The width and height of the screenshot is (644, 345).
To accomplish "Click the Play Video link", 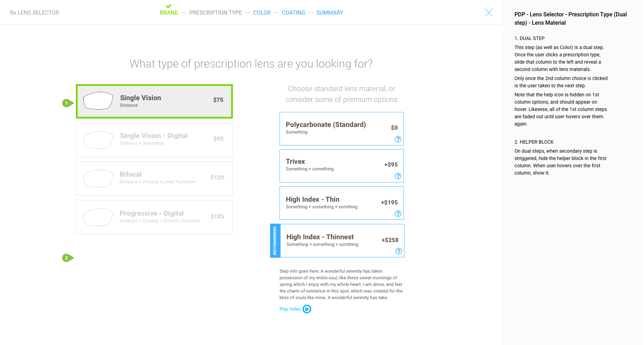I will [x=290, y=309].
